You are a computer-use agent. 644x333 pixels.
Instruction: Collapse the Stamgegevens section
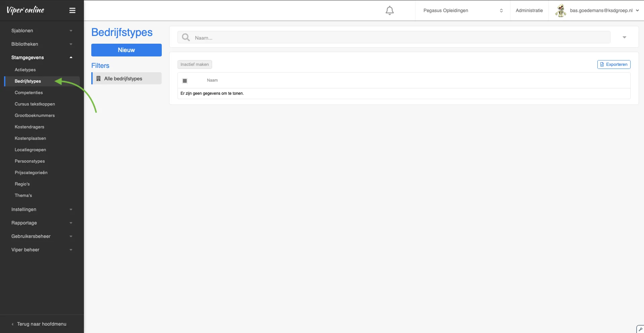pos(42,57)
